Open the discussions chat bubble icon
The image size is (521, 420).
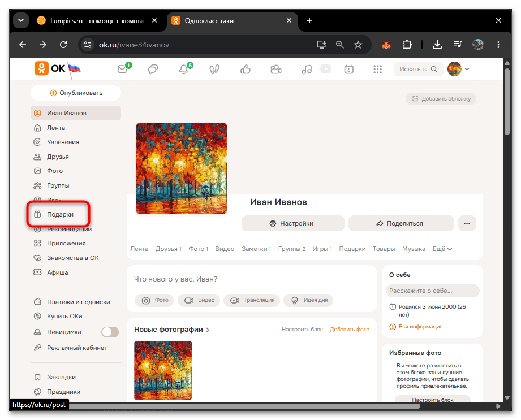pyautogui.click(x=153, y=69)
